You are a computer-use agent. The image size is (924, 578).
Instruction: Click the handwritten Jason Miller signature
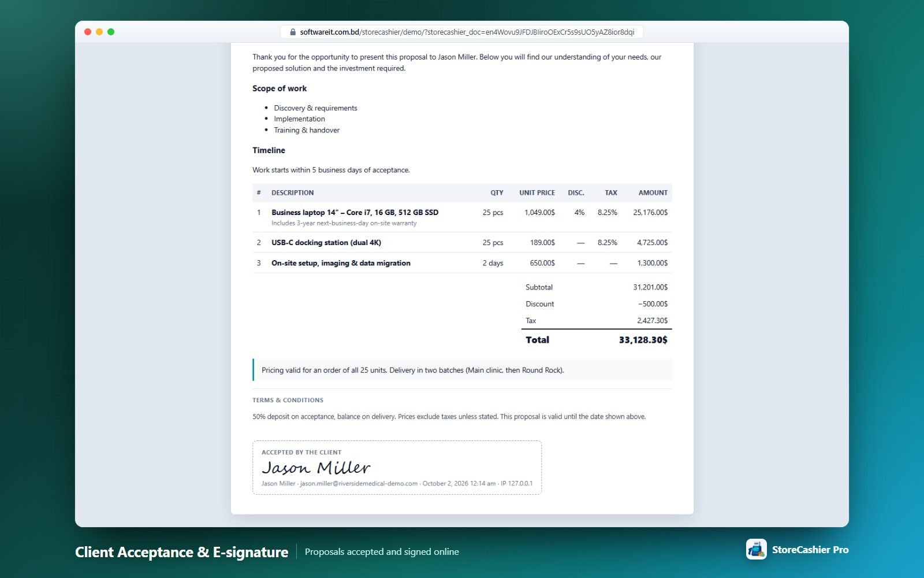316,468
